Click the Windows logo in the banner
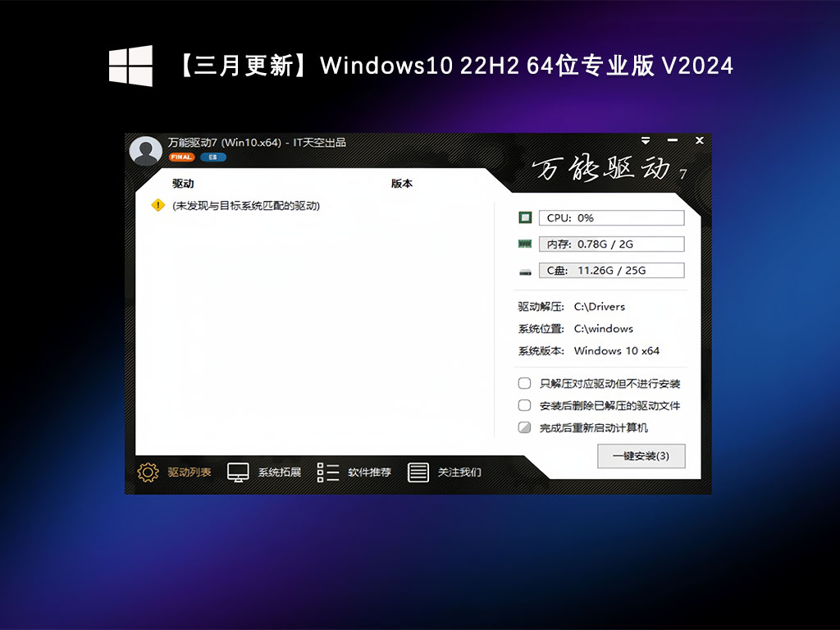840x630 pixels. coord(130,66)
